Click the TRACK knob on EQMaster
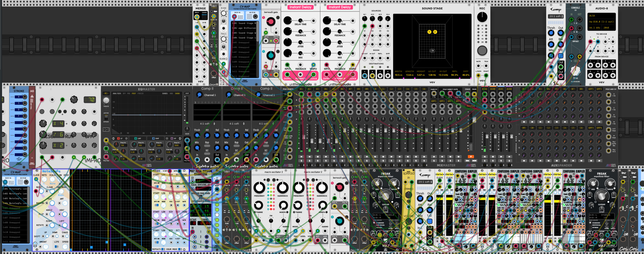The height and width of the screenshot is (254, 644). click(x=106, y=101)
